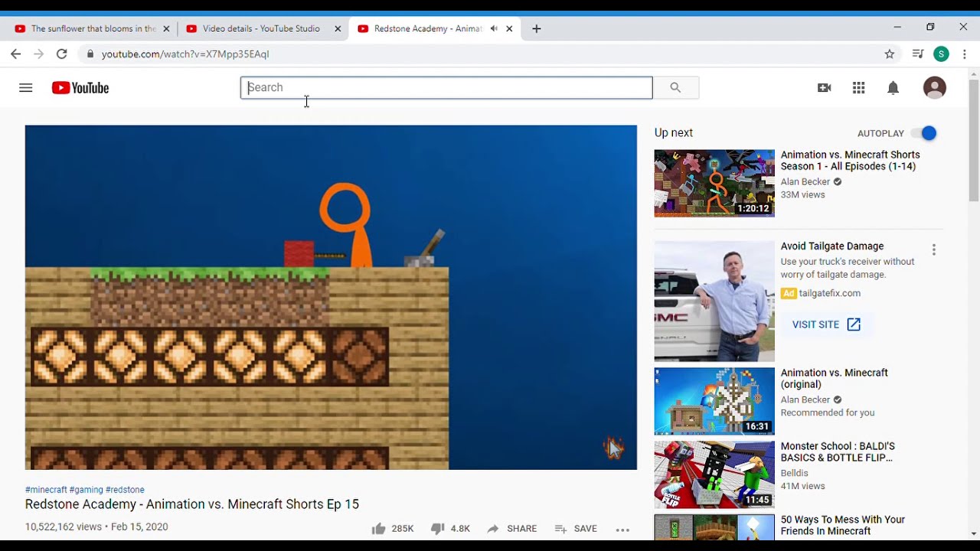Image resolution: width=980 pixels, height=551 pixels.
Task: Open Monster School BALDI'S BASICS title
Action: (838, 452)
